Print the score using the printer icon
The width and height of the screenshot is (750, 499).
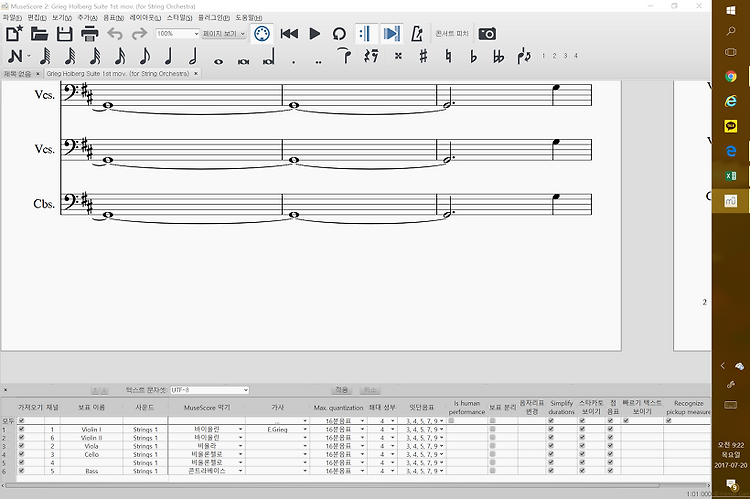point(89,33)
